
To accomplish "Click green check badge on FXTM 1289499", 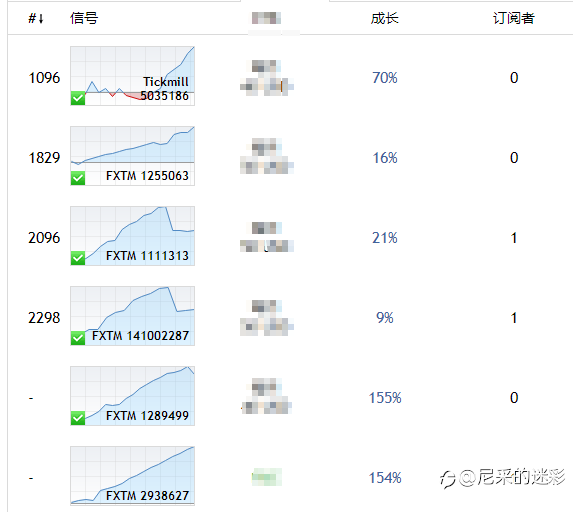I will point(78,418).
